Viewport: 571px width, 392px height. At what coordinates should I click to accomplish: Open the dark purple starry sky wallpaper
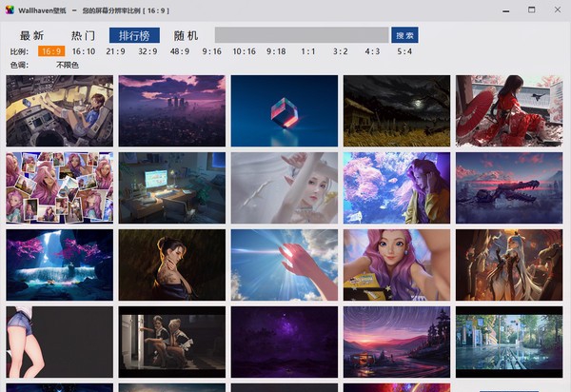pos(285,342)
